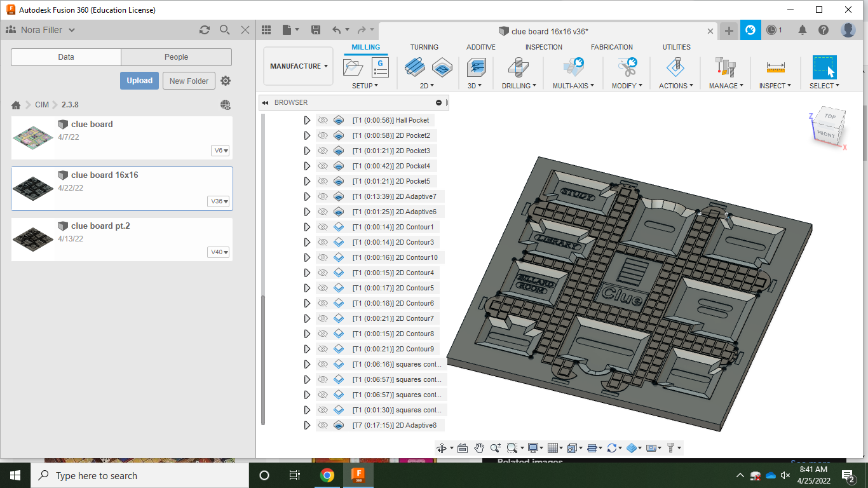Switch to the INSPECTION tab
The width and height of the screenshot is (868, 488).
(x=543, y=47)
